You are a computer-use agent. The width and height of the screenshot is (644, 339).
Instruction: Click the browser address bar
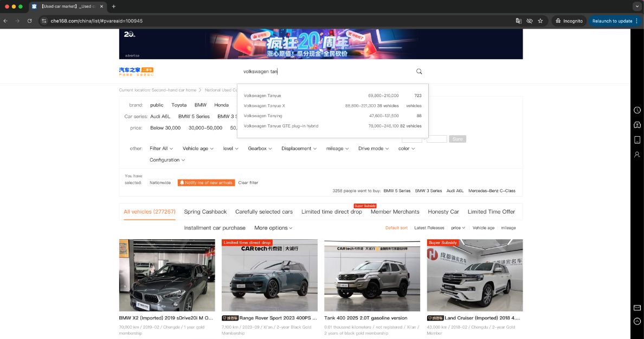pos(279,21)
